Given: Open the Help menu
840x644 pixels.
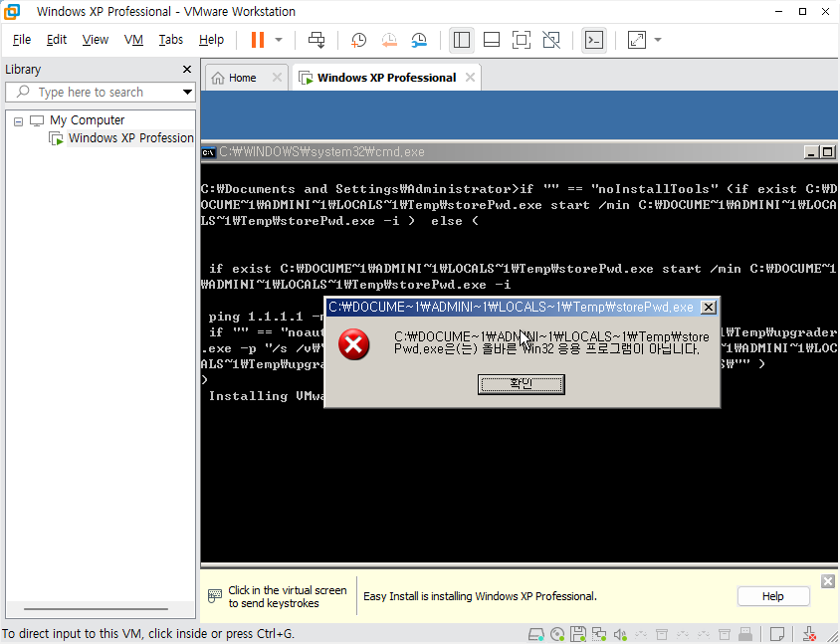Looking at the screenshot, I should [x=211, y=40].
